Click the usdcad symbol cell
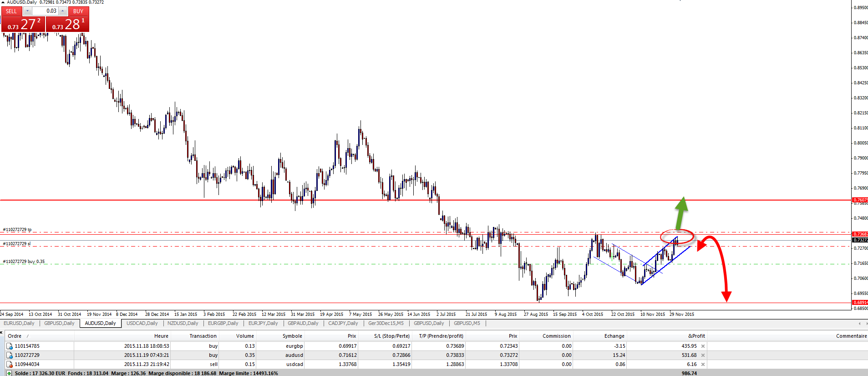This screenshot has height=376, width=868. coord(294,364)
